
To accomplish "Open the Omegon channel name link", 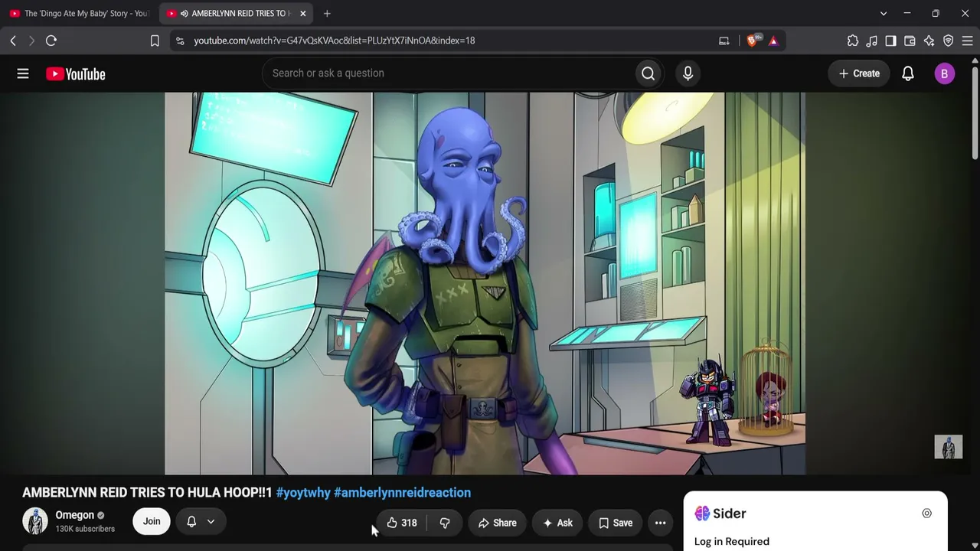I will tap(74, 515).
